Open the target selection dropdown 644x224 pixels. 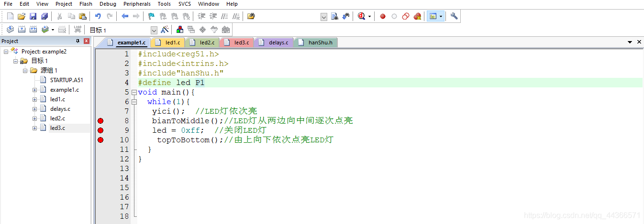click(154, 30)
